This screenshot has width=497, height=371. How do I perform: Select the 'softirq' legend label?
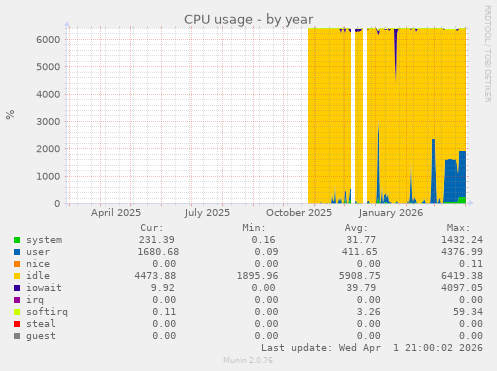coord(47,312)
